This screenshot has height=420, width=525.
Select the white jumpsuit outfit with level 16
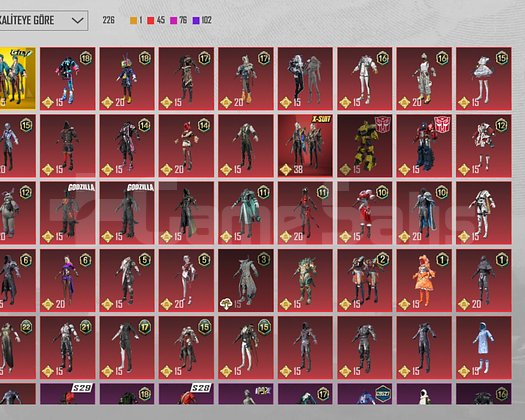pyautogui.click(x=365, y=78)
